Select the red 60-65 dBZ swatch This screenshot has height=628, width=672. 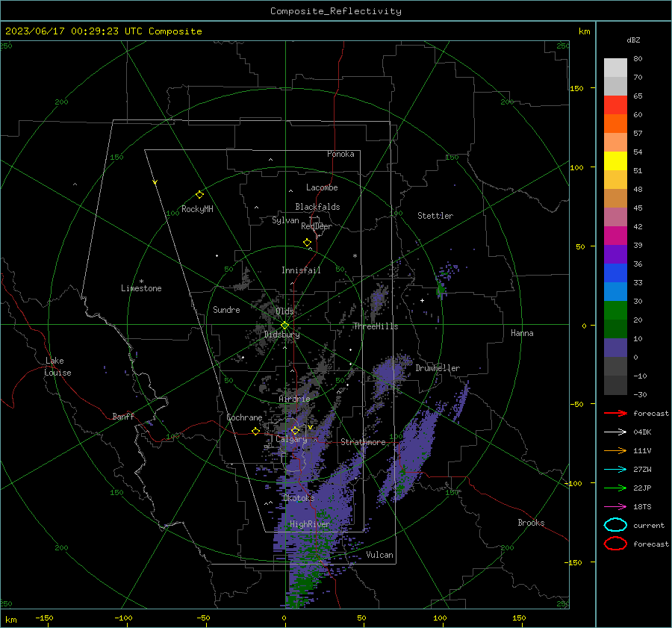pyautogui.click(x=615, y=105)
